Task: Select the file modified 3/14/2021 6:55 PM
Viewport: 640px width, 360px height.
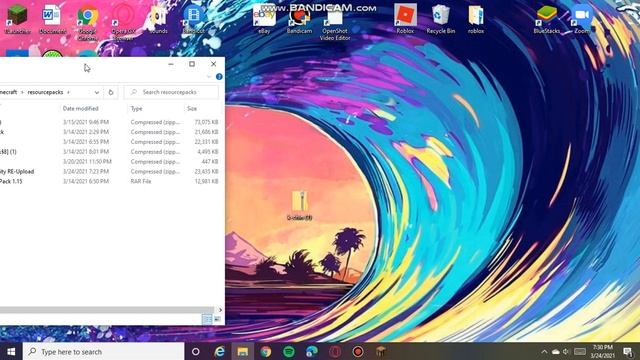Action: (x=110, y=142)
